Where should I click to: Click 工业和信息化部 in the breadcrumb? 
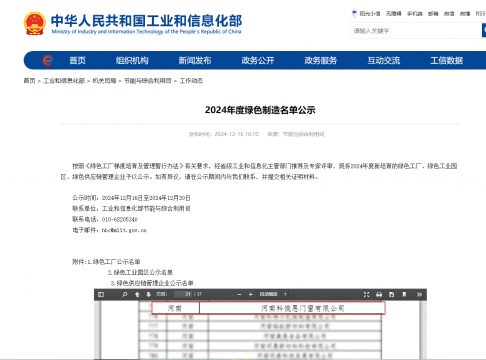pos(64,81)
